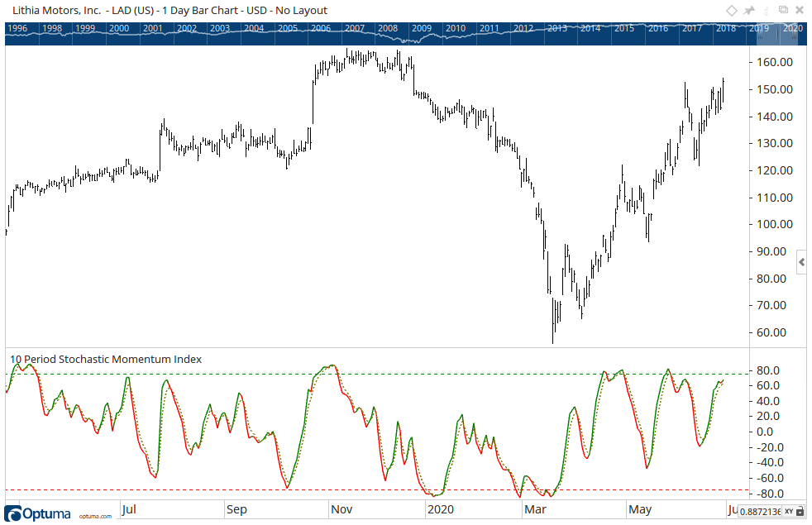Click the May label on the date axis
812x525 pixels.
click(x=640, y=509)
